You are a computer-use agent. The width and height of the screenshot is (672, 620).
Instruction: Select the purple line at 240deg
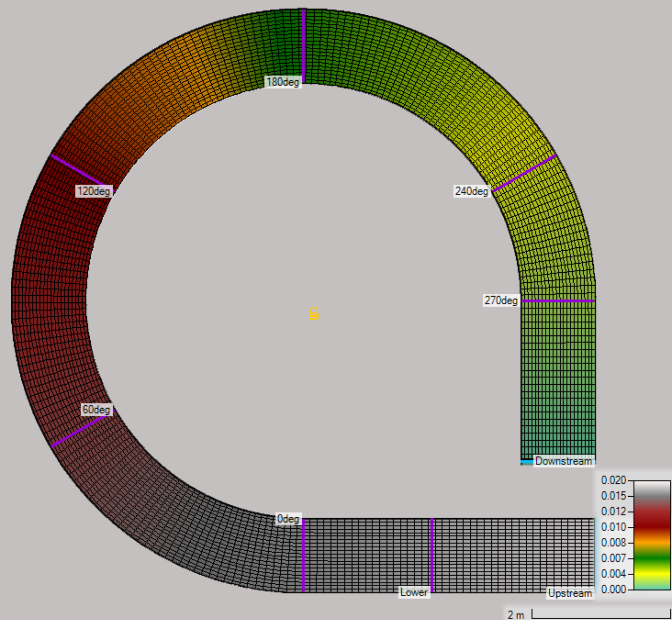[525, 173]
